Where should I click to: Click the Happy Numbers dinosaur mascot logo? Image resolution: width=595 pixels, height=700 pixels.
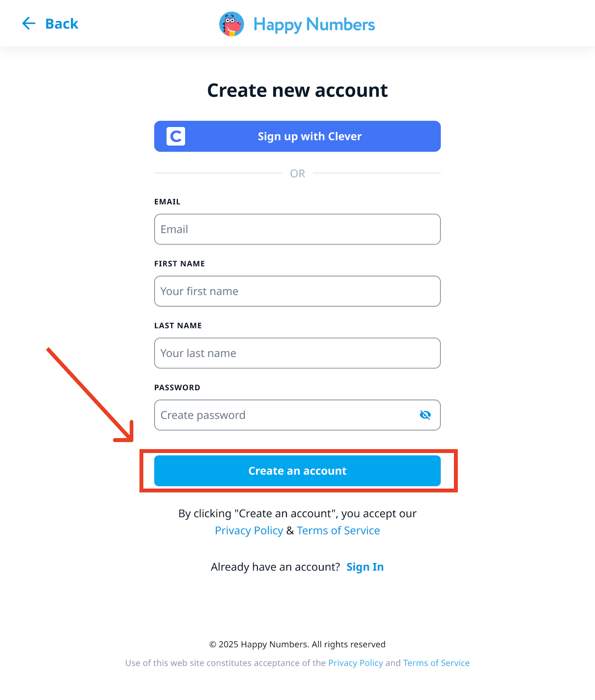231,24
